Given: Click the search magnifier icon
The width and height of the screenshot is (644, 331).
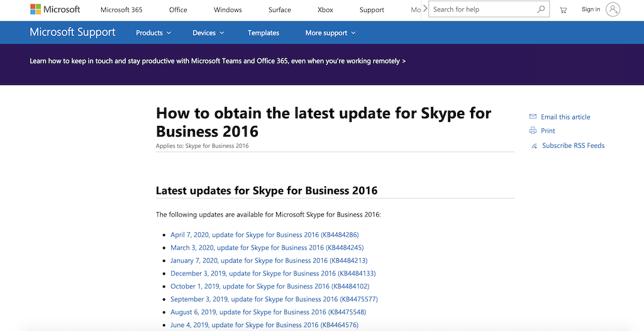Looking at the screenshot, I should tap(541, 9).
